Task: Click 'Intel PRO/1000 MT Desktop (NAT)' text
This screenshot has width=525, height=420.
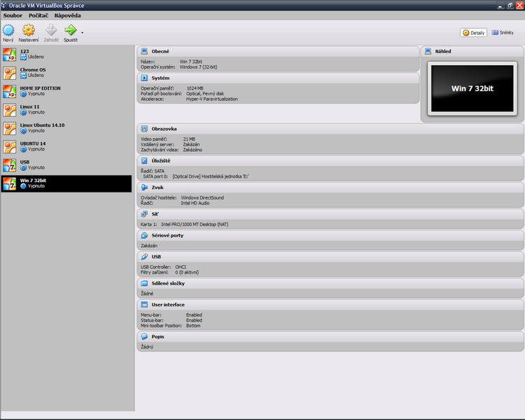Action: 195,225
